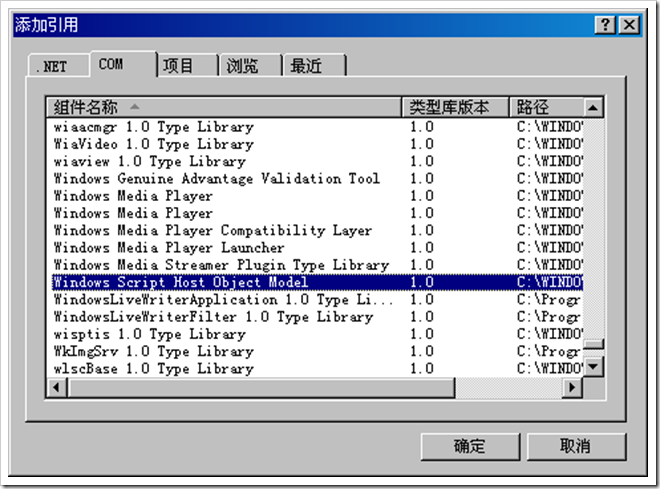Click the vertical scrollbar thumb
The width and height of the screenshot is (660, 489).
pyautogui.click(x=593, y=344)
